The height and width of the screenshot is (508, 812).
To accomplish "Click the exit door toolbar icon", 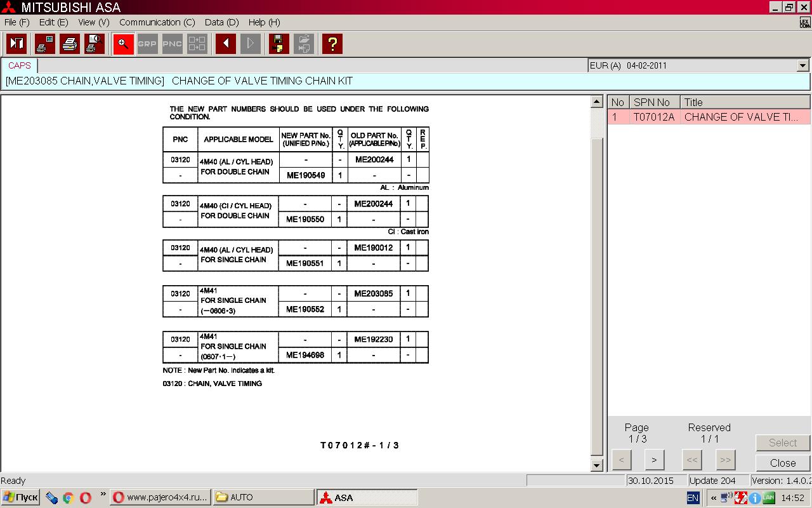I will 16,44.
